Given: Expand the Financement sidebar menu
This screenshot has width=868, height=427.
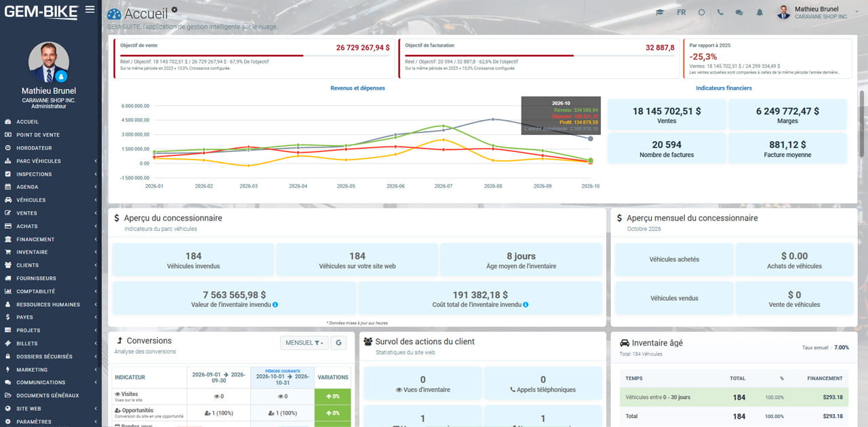Looking at the screenshot, I should [51, 239].
